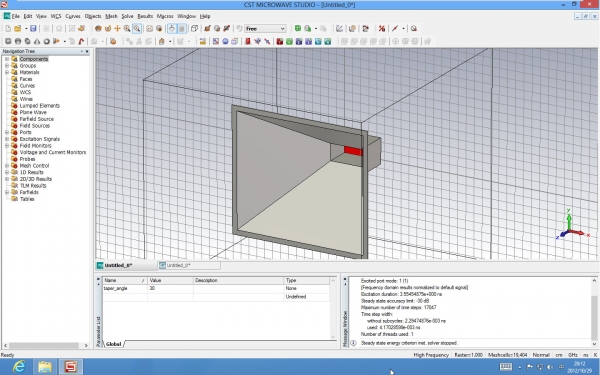The width and height of the screenshot is (600, 375).
Task: Toggle the highlighted Zoom window tool
Action: (x=137, y=29)
